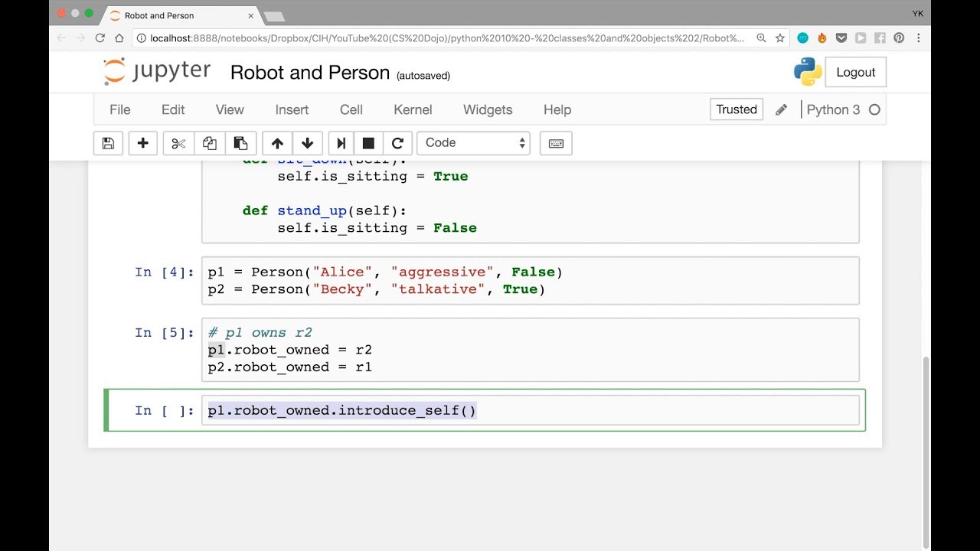Rename notebook via Robot and Person title
Image resolution: width=980 pixels, height=551 pixels.
pos(310,73)
